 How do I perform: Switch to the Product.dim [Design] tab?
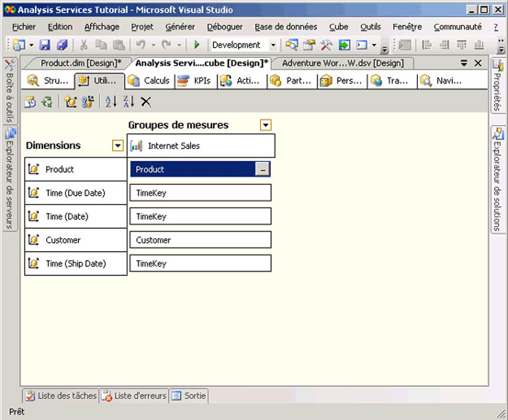point(81,63)
